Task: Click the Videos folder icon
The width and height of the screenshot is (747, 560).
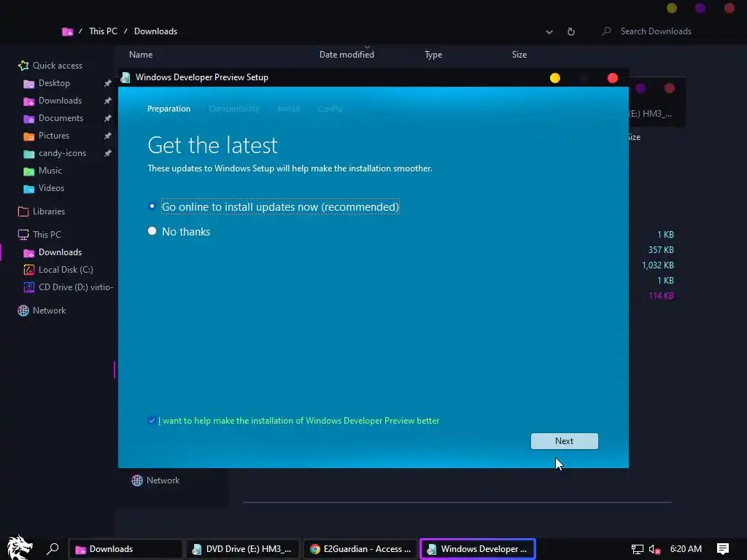Action: pos(29,189)
